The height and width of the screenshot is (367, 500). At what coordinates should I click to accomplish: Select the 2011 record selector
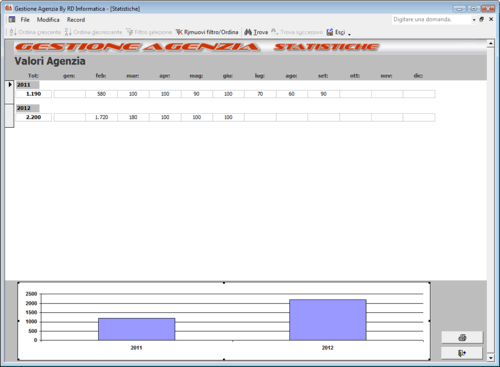(10, 92)
